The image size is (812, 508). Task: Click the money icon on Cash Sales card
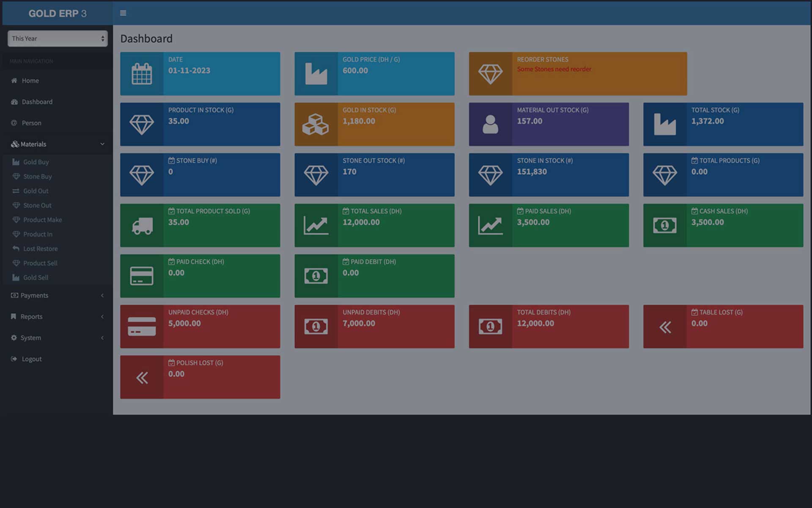[664, 226]
